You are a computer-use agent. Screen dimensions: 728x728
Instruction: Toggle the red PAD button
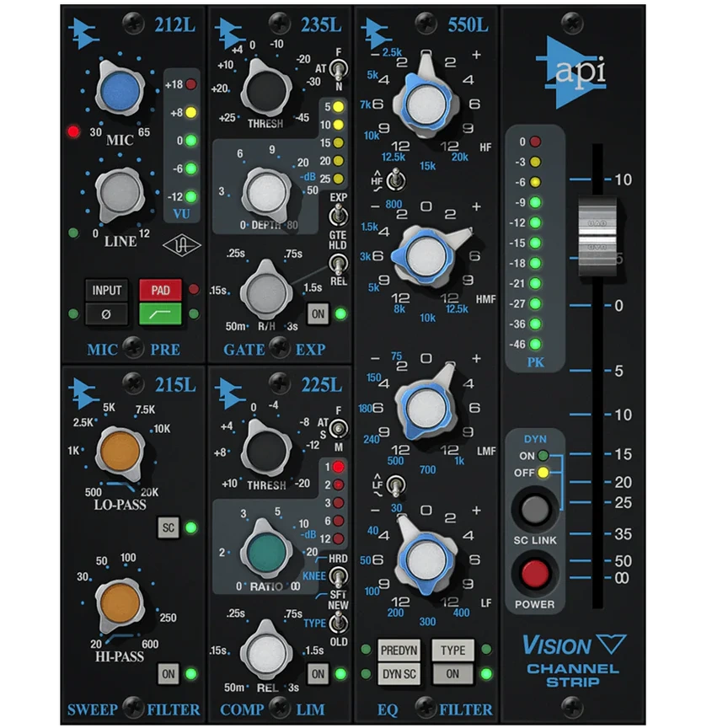(160, 291)
